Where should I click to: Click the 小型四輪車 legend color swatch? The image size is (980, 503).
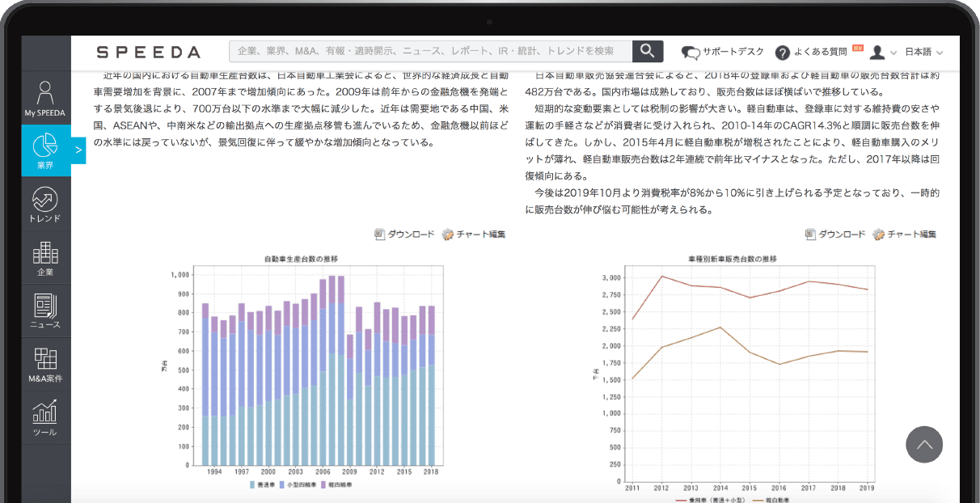pyautogui.click(x=281, y=484)
